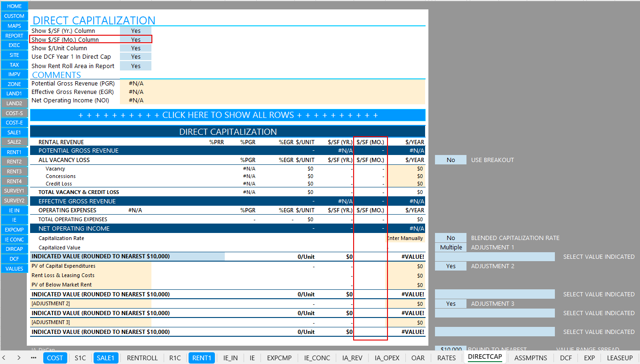Open the ADJUSTMENT 1 Multiple dropdown cell
Screen dimensions: 640x364
(x=450, y=248)
